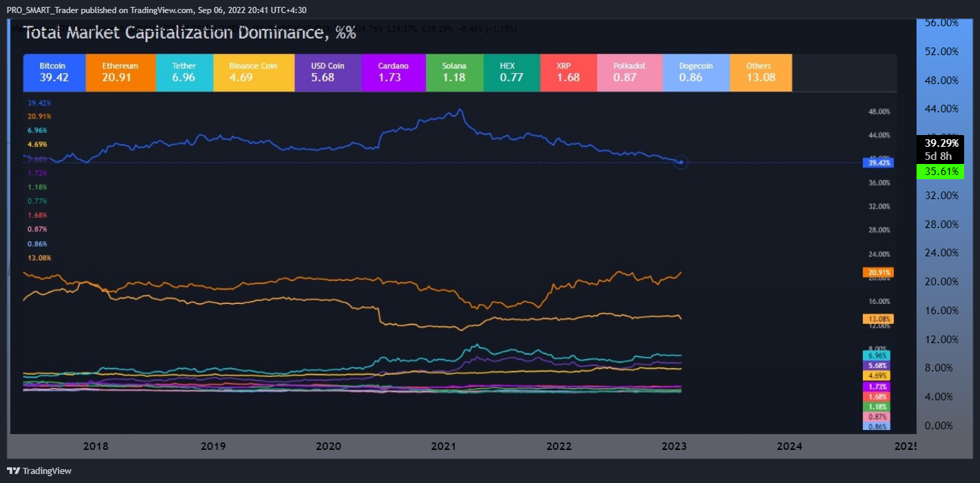Select the Bitcoin 39.42 dominance box
The height and width of the screenshot is (483, 980).
pos(54,72)
